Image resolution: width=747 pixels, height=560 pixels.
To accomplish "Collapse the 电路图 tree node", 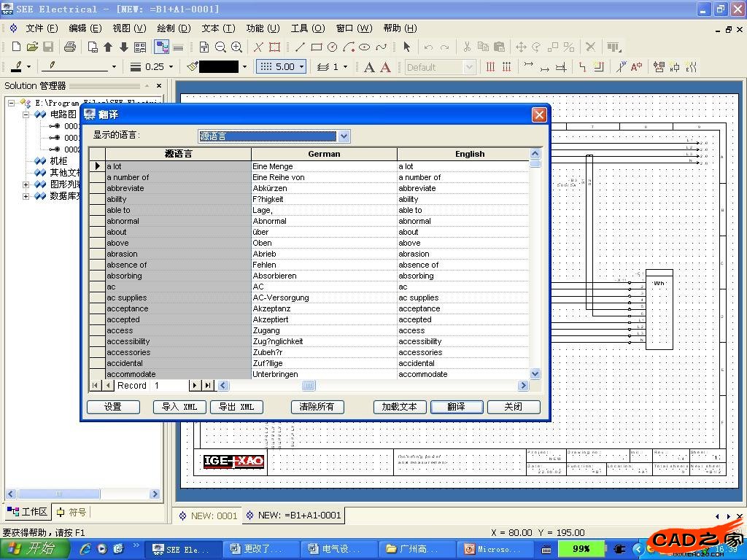I will coord(26,114).
